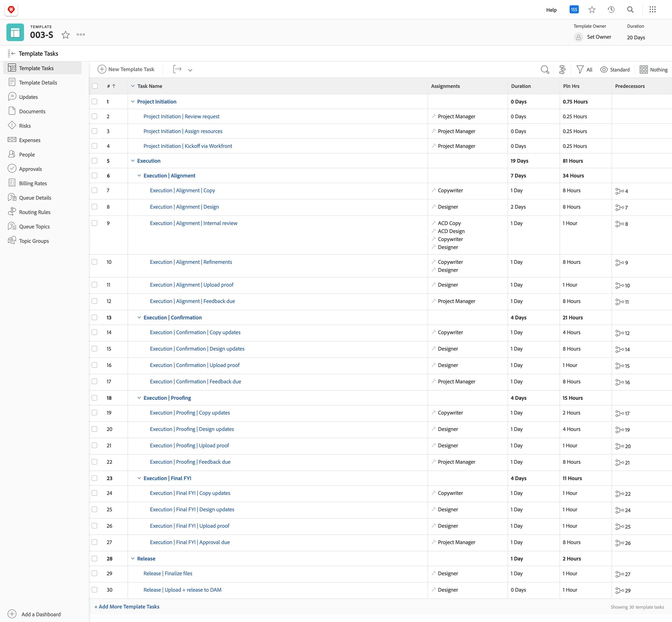The image size is (672, 622).
Task: Collapse the Template Tasks left panel
Action: (x=12, y=53)
